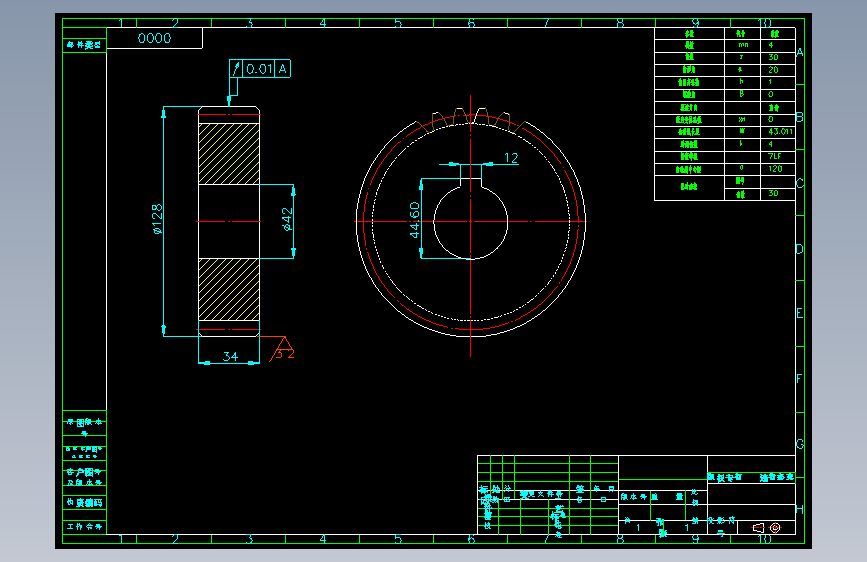Click the 3.2 surface roughness symbol
The height and width of the screenshot is (562, 867).
[x=283, y=350]
